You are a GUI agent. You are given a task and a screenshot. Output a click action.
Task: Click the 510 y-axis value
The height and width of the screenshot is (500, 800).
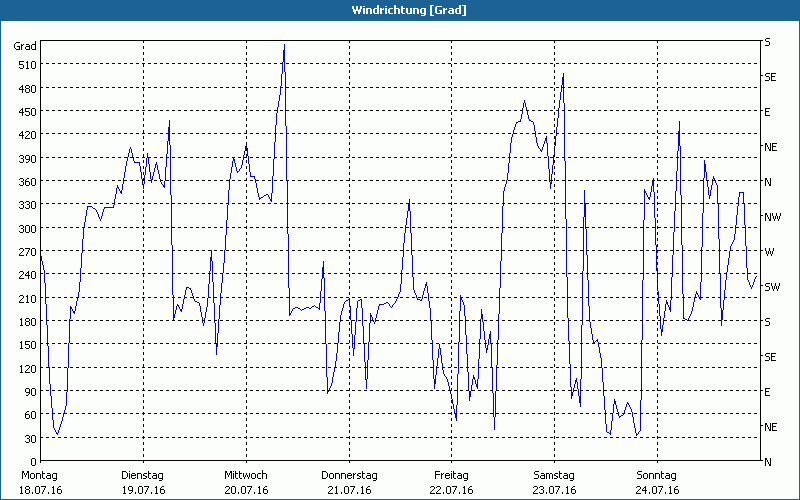[28, 65]
